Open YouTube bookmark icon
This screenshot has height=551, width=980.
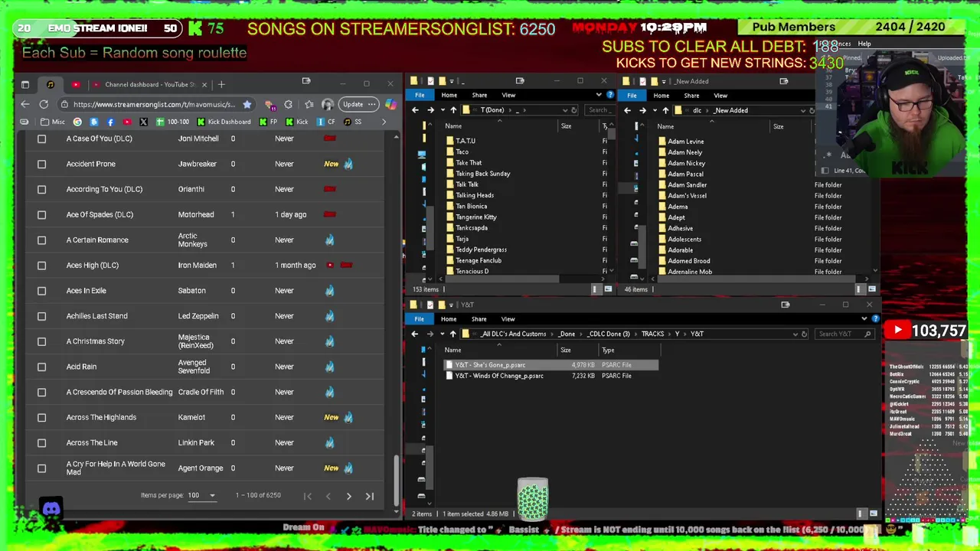(127, 122)
